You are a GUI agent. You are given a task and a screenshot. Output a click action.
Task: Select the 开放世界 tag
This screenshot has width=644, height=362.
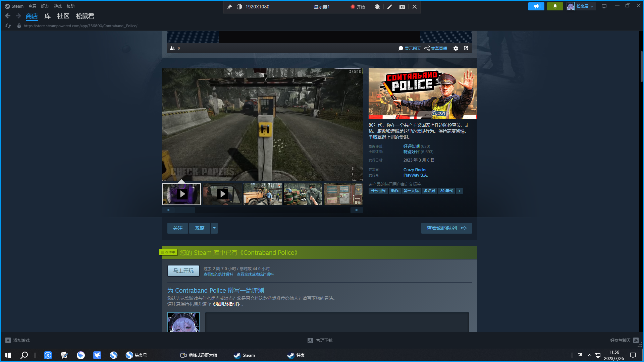pos(378,191)
